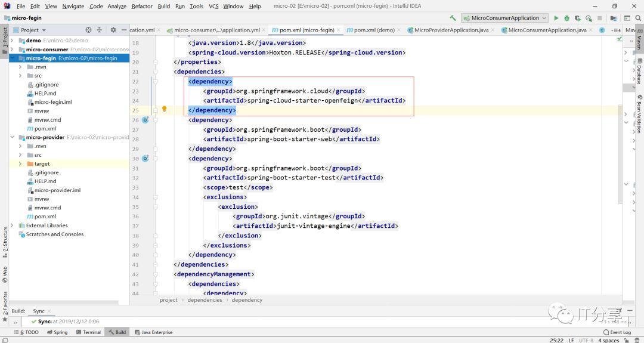Open the Spring tool window
644x343 pixels.
pos(57,332)
